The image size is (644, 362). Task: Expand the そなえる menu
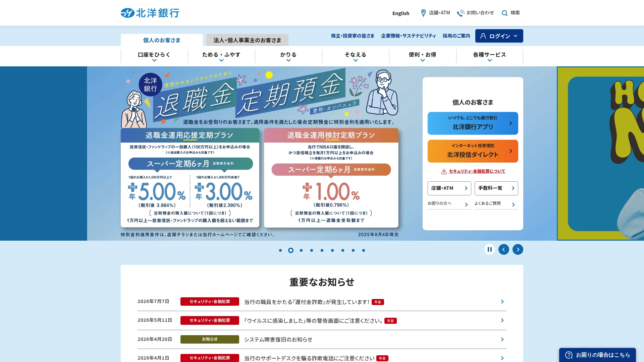tap(356, 56)
